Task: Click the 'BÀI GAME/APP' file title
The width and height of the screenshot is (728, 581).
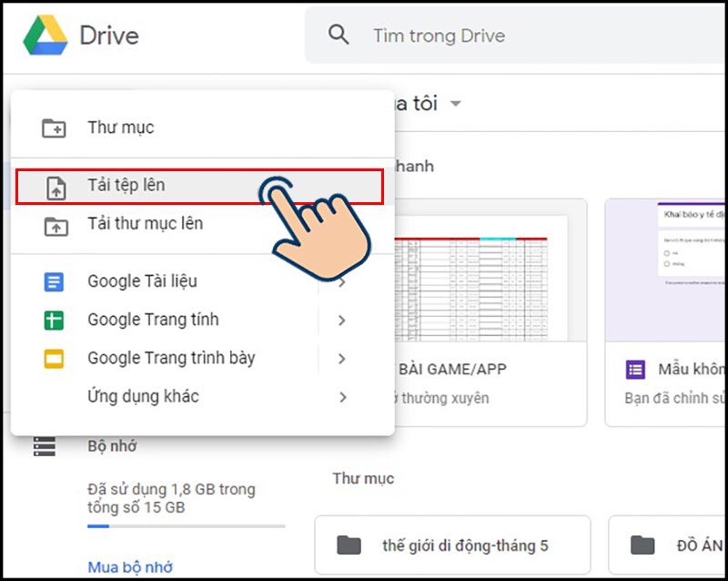Action: (x=452, y=369)
